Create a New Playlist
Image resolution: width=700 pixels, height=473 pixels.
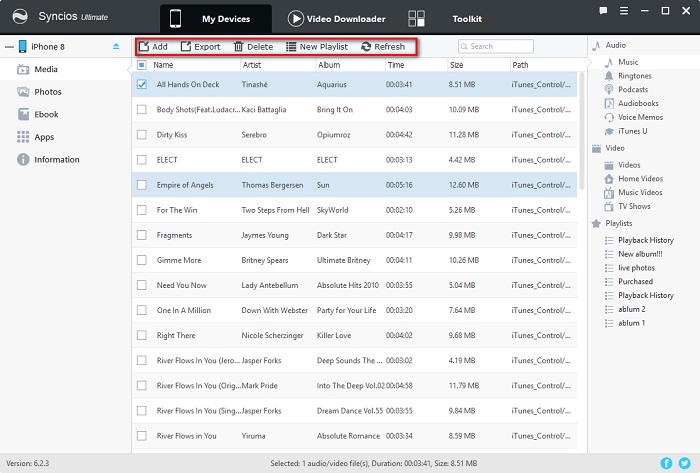click(x=317, y=46)
